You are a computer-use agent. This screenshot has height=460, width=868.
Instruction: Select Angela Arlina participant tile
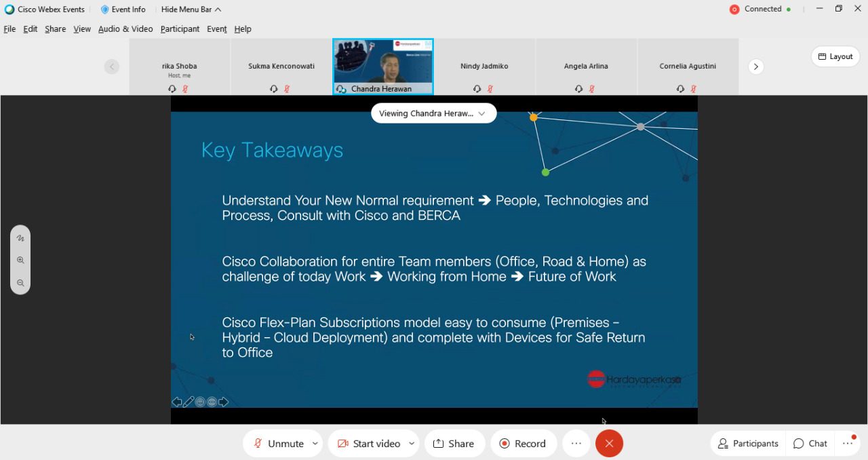[586, 66]
